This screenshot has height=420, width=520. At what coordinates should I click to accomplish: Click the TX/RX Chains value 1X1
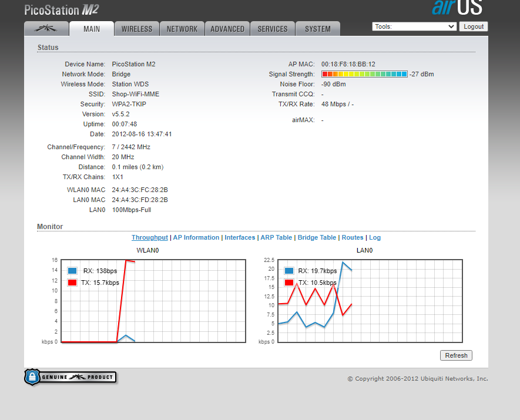coord(118,177)
